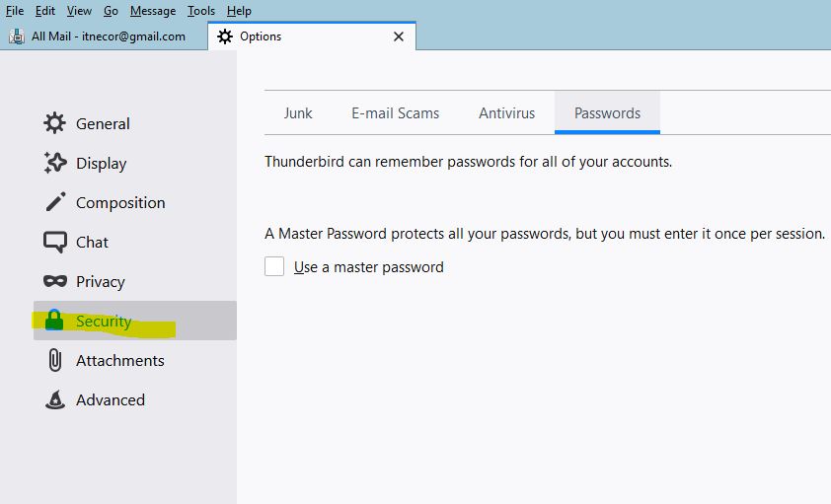Switch to the Junk tab

tap(298, 112)
